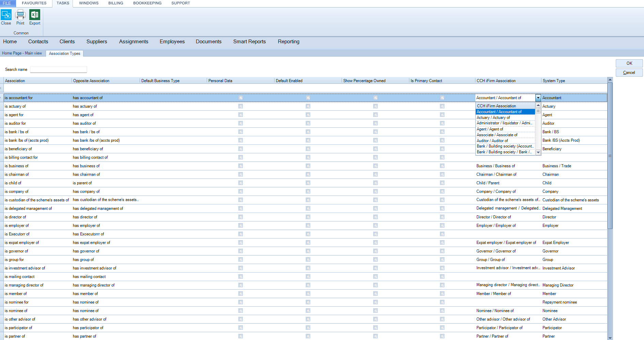Collapse the CCH iFirm Association dropdown arrow
Screen dimensions: 644x340
pyautogui.click(x=538, y=98)
